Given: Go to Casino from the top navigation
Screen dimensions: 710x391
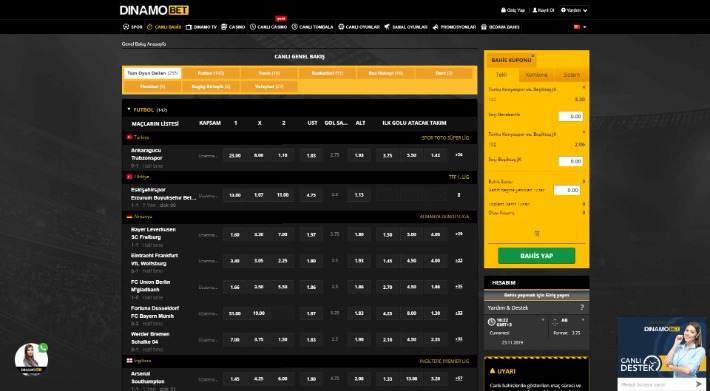Looking at the screenshot, I should [x=233, y=27].
